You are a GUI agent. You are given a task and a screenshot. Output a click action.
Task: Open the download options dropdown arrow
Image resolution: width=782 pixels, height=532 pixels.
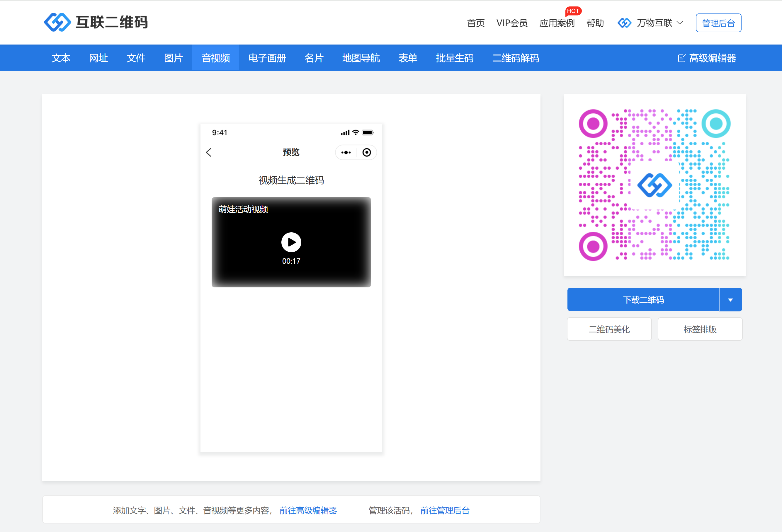730,300
